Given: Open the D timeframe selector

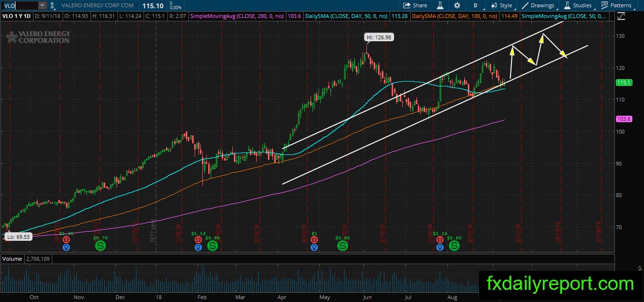Looking at the screenshot, I should 475,5.
